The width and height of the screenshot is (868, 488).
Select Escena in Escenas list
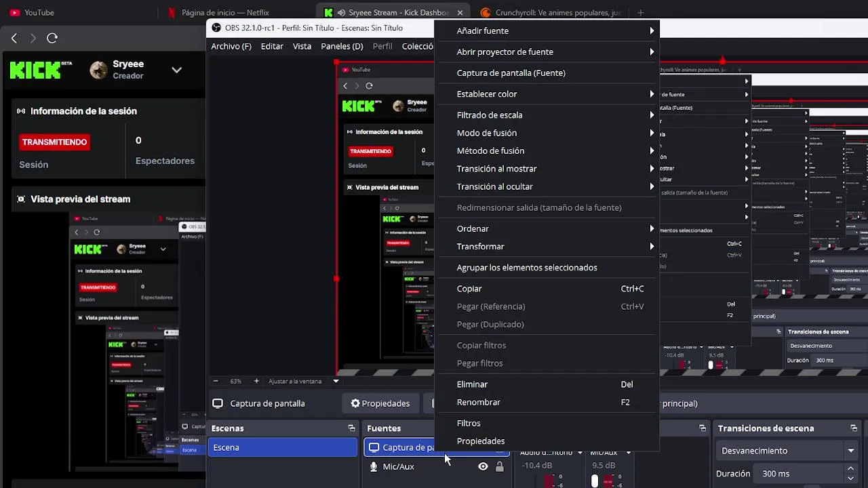283,447
